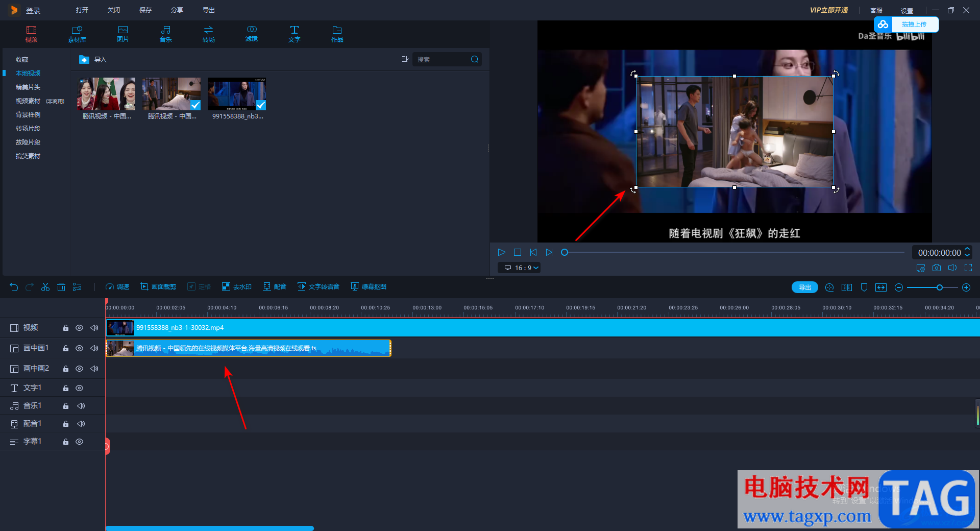Zoom out timeline with minus icon
Viewport: 980px width, 531px height.
pos(899,287)
